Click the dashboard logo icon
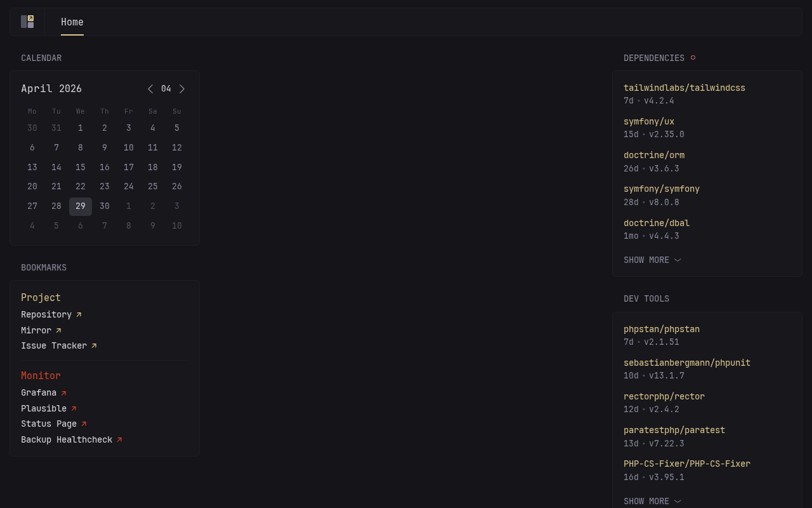This screenshot has height=508, width=812. pos(27,22)
